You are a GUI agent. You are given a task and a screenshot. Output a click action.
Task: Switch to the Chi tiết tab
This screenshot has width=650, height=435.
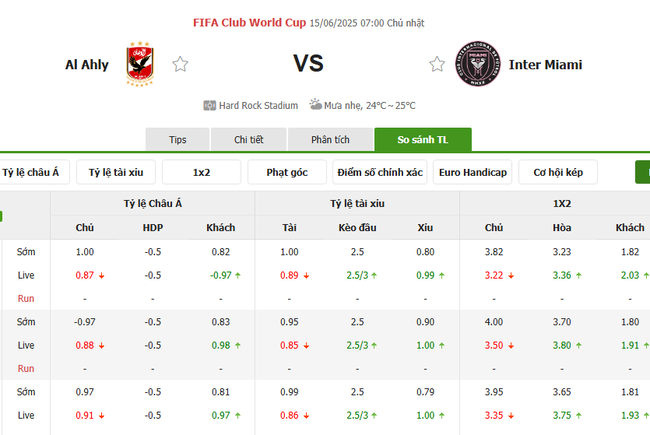249,140
